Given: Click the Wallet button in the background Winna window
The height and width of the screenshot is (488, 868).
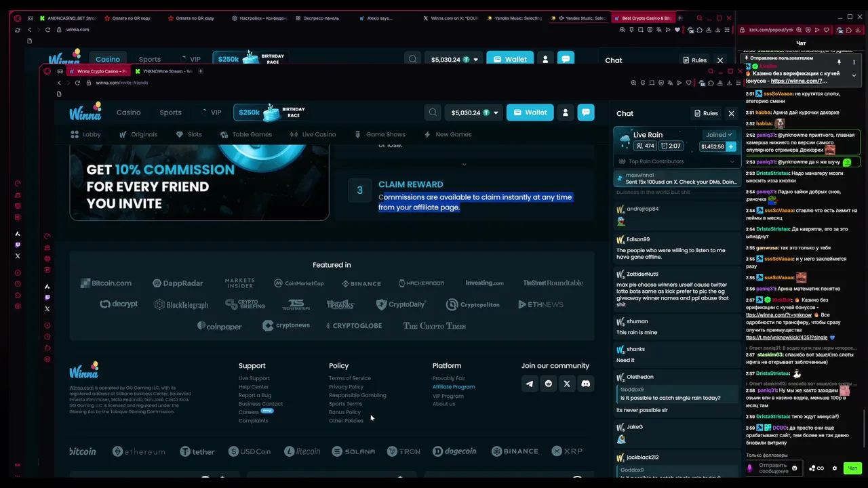Looking at the screenshot, I should pos(510,60).
